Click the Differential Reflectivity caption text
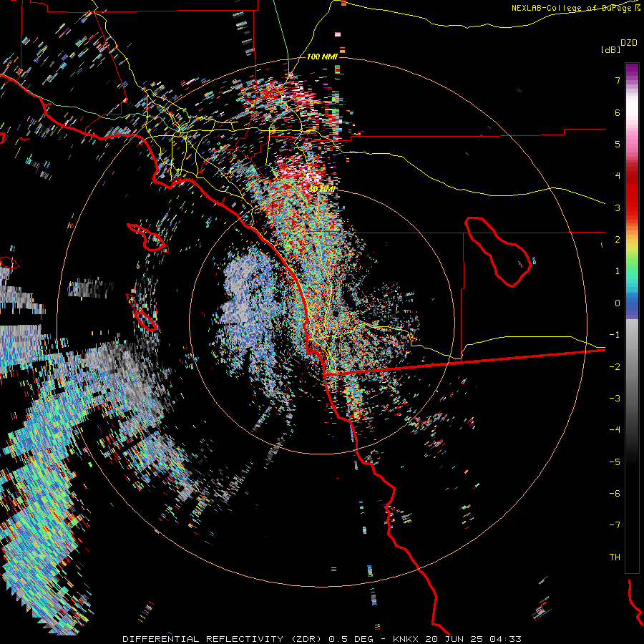644x644 pixels. pos(321,639)
